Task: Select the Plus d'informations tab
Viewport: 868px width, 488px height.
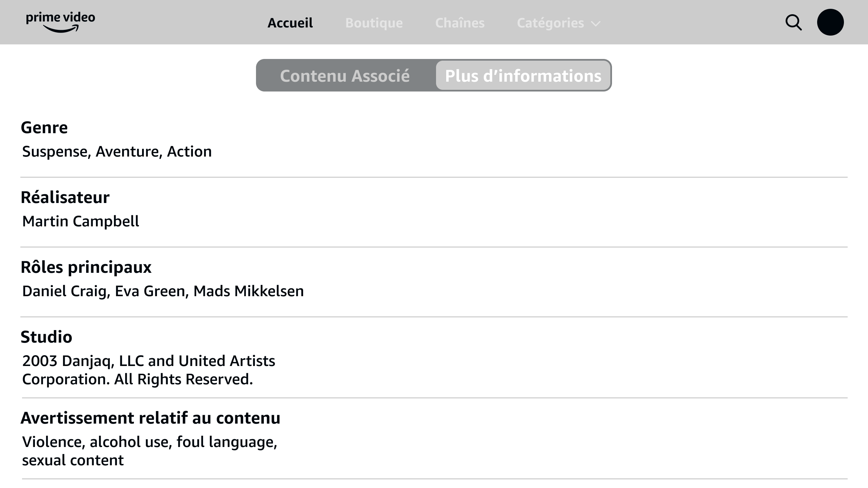Action: point(523,76)
